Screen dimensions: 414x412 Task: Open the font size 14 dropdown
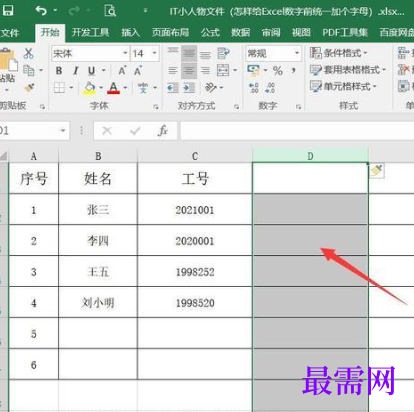tap(154, 53)
